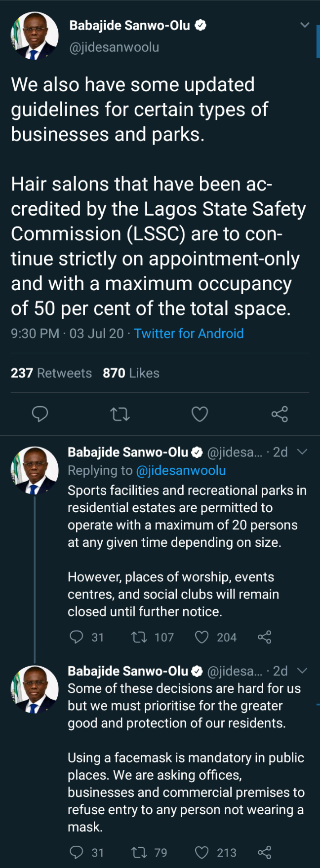
Task: Reply to the main hair salons tweet
Action: (x=40, y=414)
